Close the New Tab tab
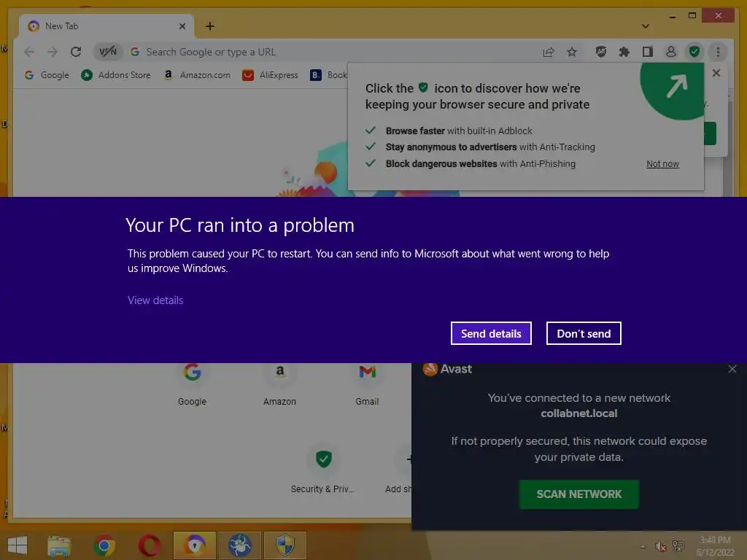 pos(182,26)
